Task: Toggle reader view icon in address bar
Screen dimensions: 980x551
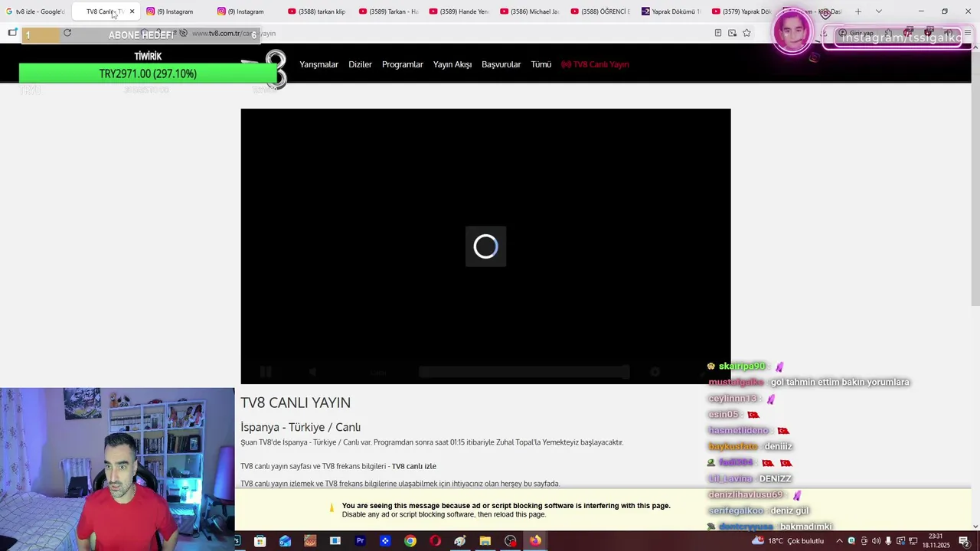Action: click(717, 33)
